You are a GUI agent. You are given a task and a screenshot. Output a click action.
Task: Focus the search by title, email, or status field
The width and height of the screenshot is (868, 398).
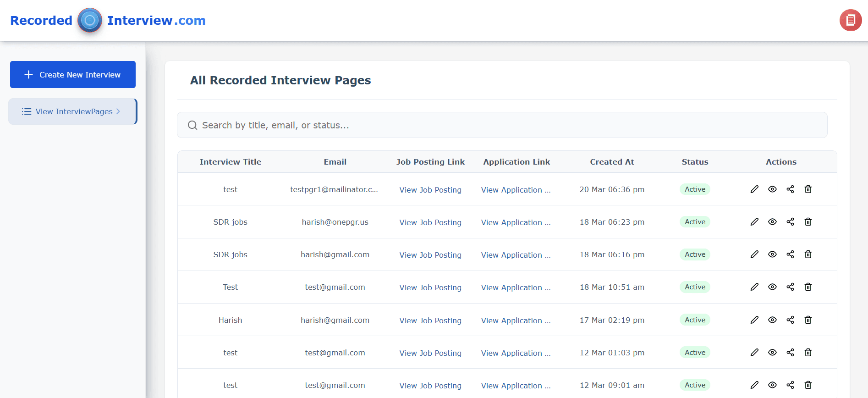502,125
